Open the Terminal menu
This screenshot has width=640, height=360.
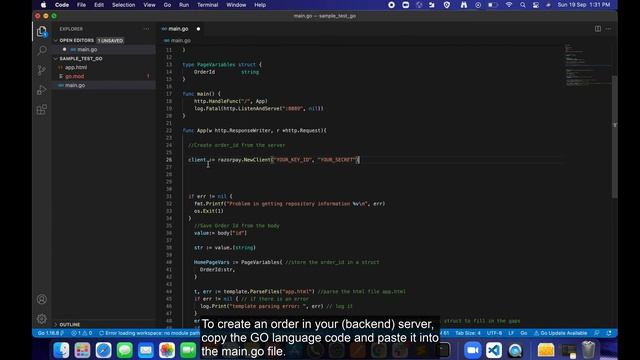207,5
